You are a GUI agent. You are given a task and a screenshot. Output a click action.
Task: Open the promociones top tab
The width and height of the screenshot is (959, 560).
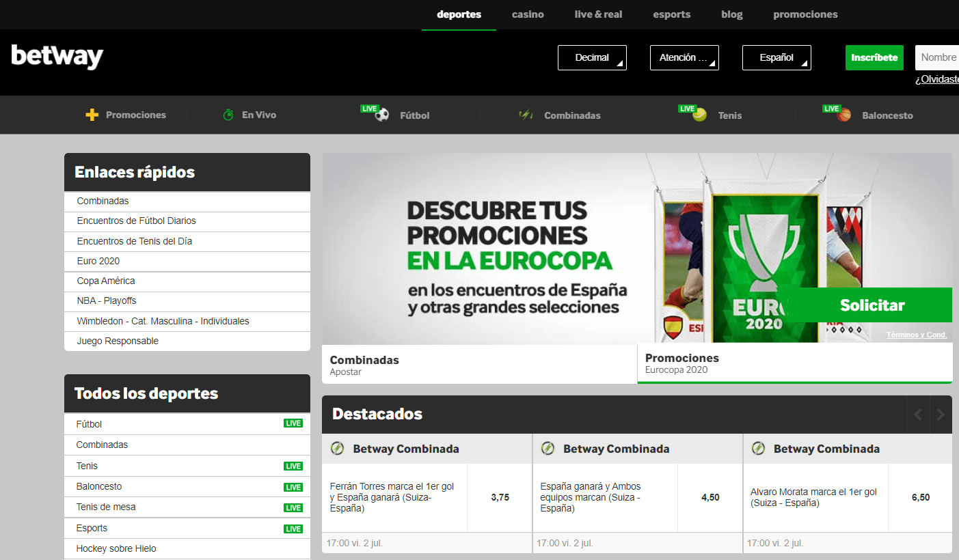(x=805, y=14)
